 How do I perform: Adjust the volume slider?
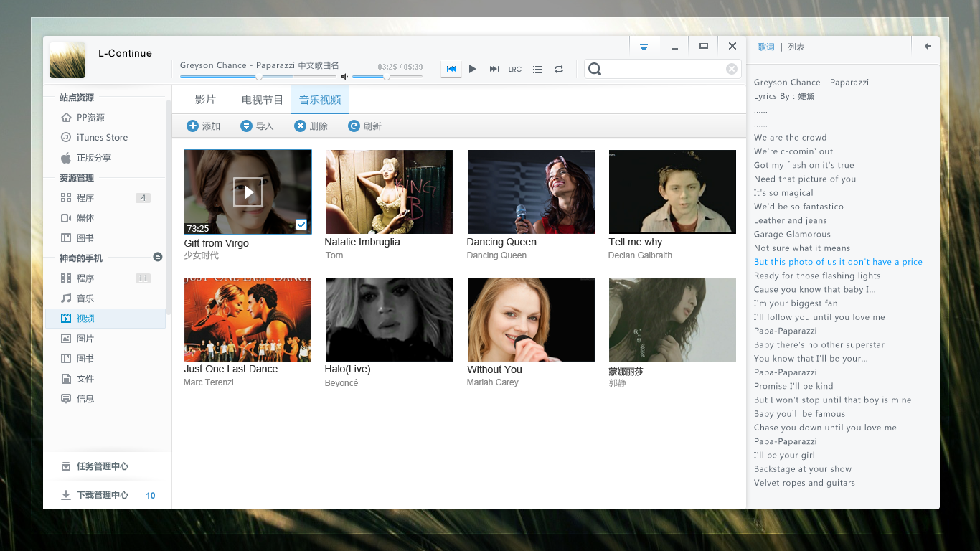pos(387,76)
